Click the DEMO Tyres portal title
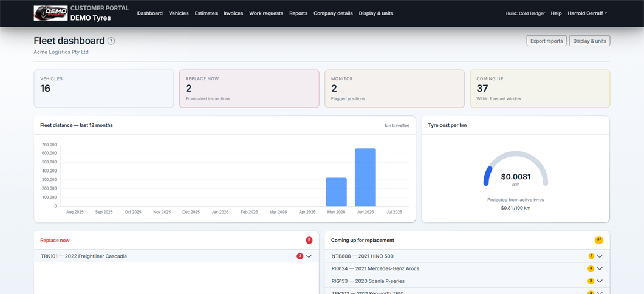The height and width of the screenshot is (294, 644). (91, 18)
